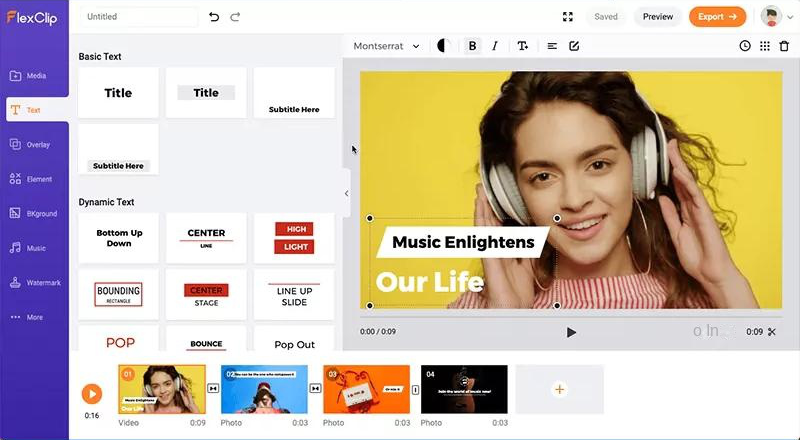Click the Export button

tap(717, 17)
